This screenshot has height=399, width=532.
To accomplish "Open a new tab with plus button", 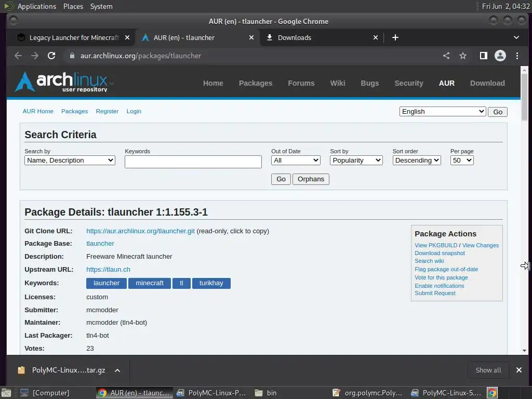I will [x=395, y=37].
